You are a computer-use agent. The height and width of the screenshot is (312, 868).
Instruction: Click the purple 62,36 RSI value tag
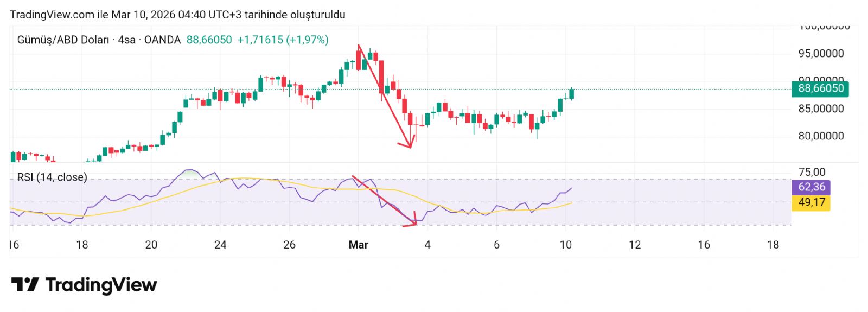click(x=811, y=187)
